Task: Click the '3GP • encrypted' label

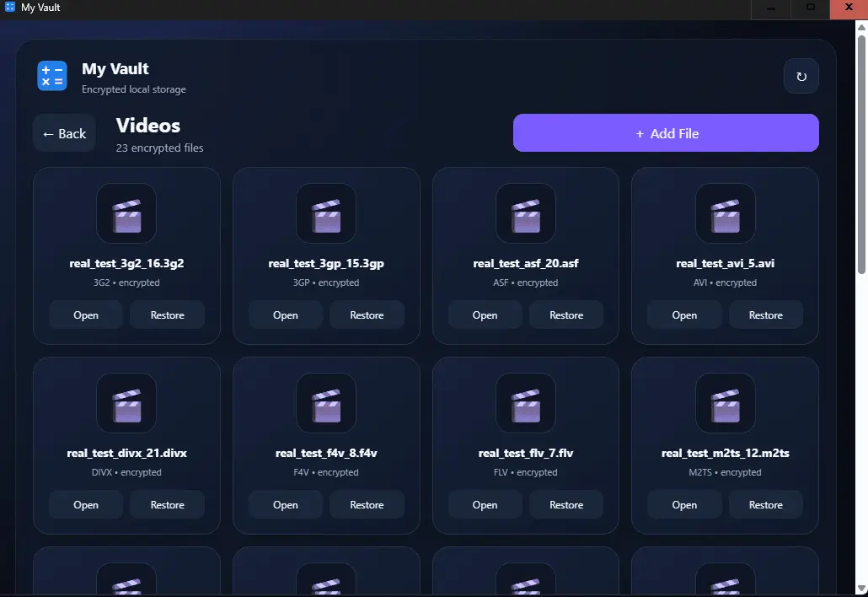Action: click(x=326, y=282)
